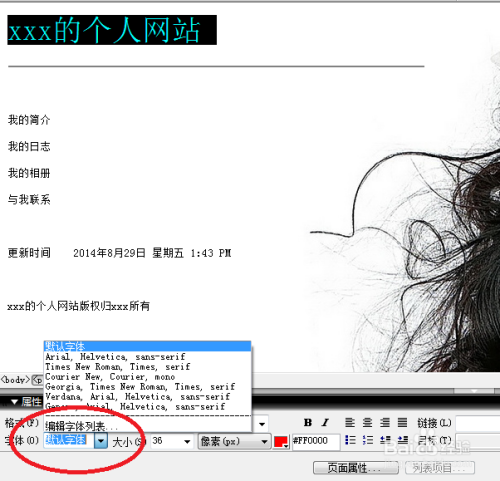
Task: Click the 链接(L) link input field
Action: pyautogui.click(x=477, y=423)
